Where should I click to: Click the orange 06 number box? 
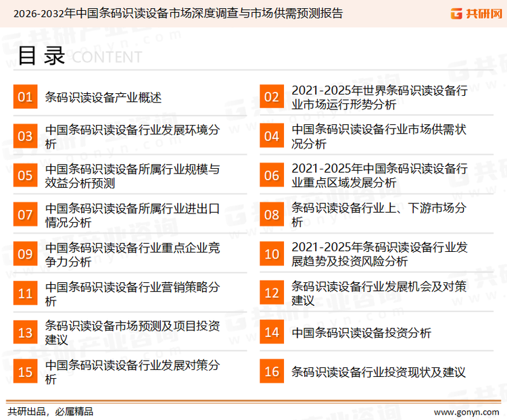(x=272, y=175)
